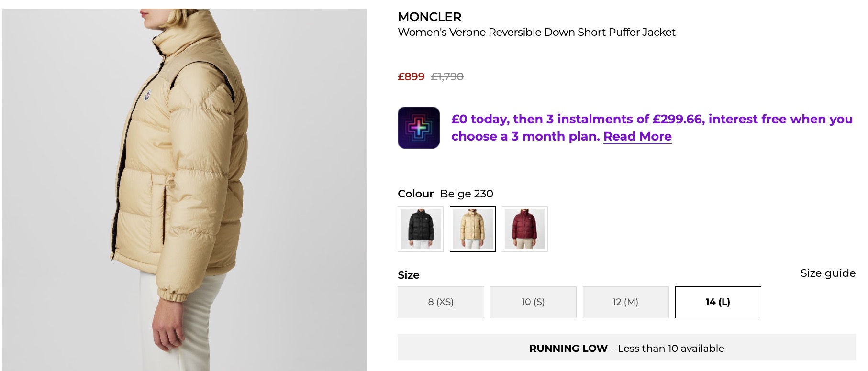Select size 10 (S)
Image resolution: width=868 pixels, height=371 pixels.
coord(533,302)
